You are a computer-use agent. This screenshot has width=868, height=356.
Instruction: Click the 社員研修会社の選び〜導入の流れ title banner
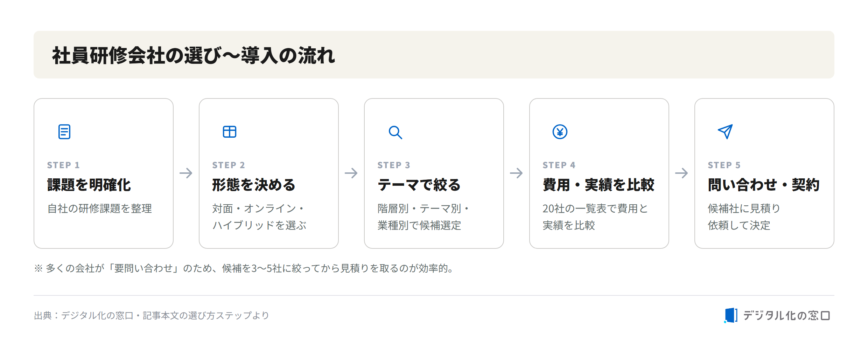click(x=434, y=55)
